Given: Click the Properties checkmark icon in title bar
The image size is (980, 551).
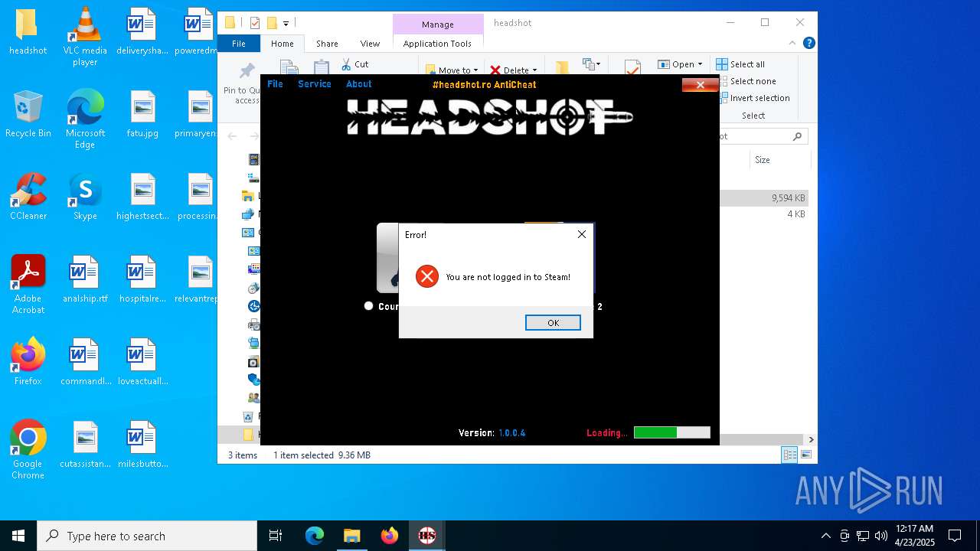Looking at the screenshot, I should click(x=255, y=23).
